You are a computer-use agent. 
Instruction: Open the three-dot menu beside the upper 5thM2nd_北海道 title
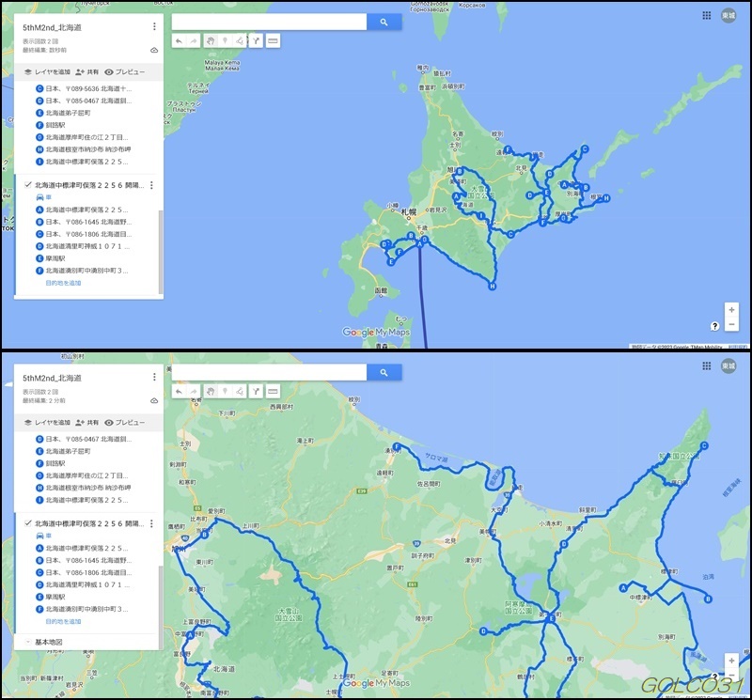click(154, 27)
